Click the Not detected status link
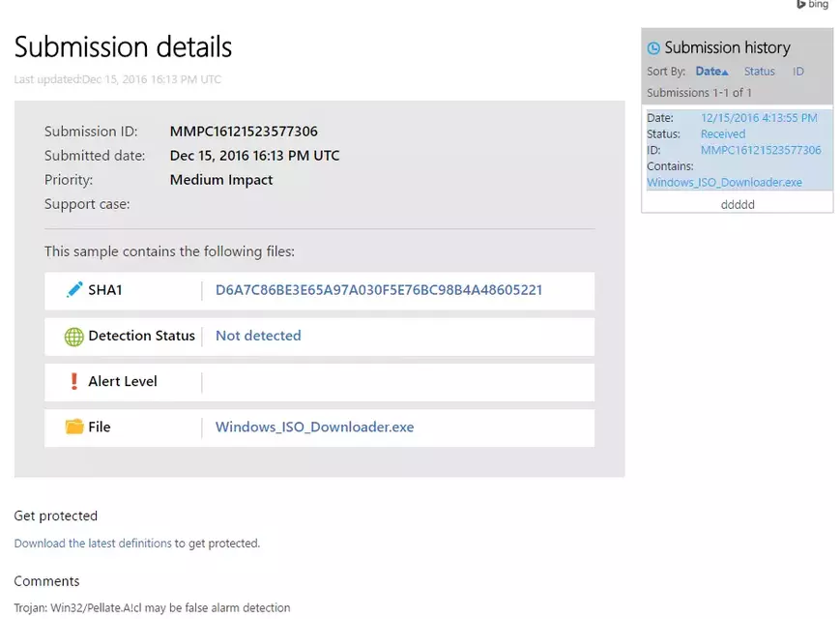This screenshot has width=840, height=619. point(258,336)
